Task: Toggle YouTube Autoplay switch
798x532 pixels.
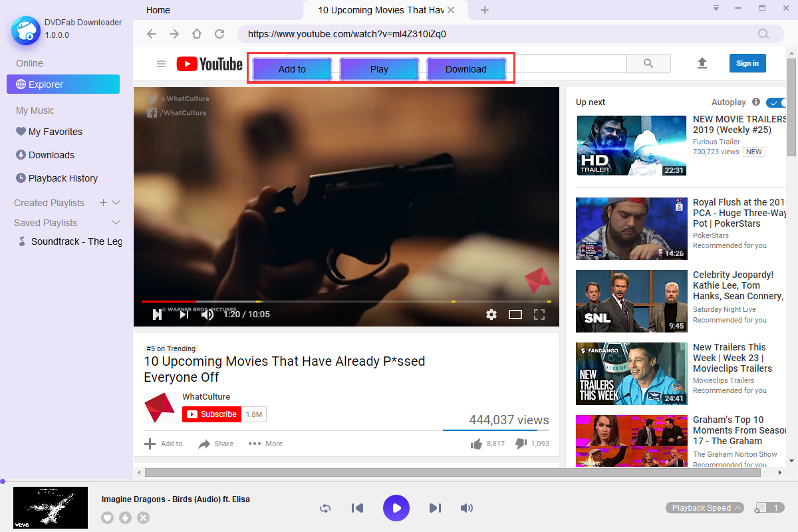Action: [x=777, y=102]
